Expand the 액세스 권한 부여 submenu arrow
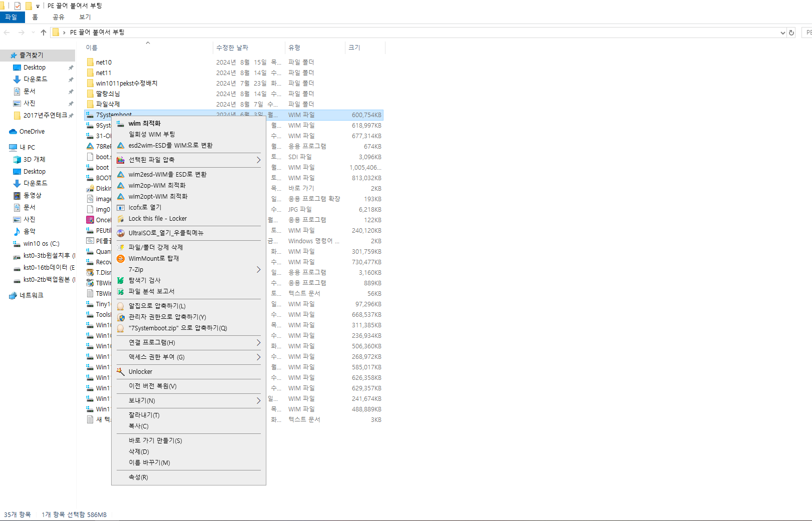 258,357
